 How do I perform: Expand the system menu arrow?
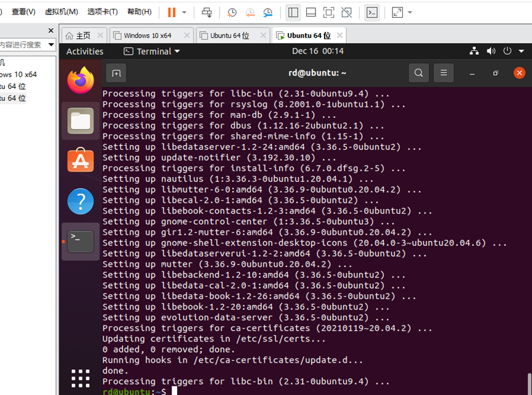click(522, 52)
